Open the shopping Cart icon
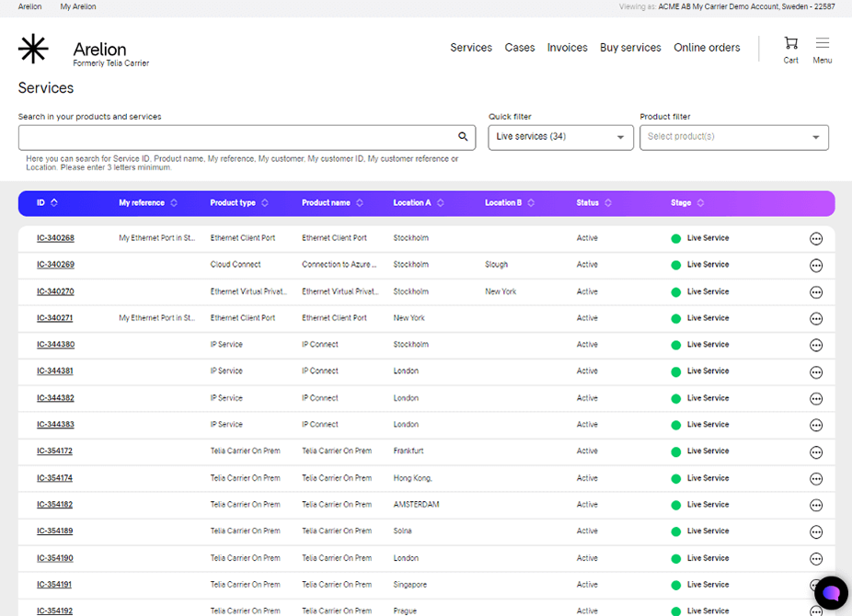The height and width of the screenshot is (616, 852). (790, 50)
